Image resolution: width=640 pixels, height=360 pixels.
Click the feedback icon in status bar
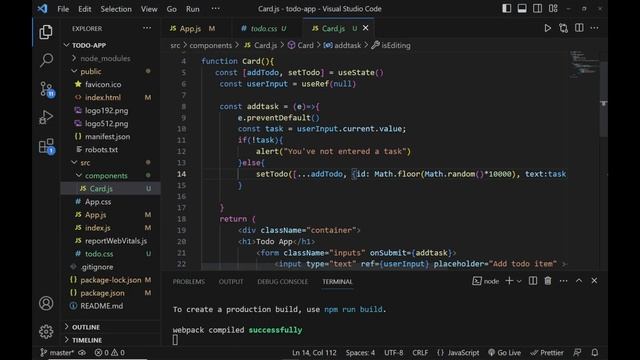[577, 352]
